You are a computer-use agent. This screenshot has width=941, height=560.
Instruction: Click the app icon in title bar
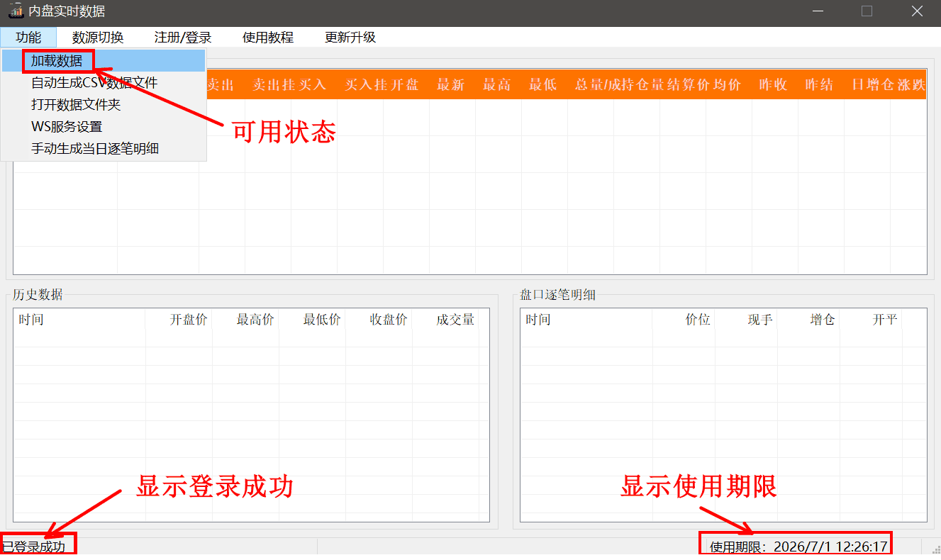point(16,11)
